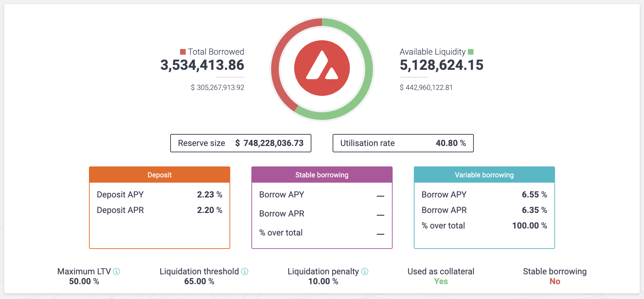
Task: Click the Avalanche token logo
Action: coord(322,68)
